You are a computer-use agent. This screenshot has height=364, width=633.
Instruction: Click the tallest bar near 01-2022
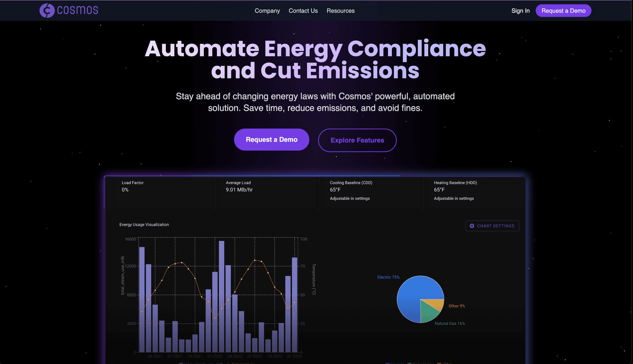[222, 296]
